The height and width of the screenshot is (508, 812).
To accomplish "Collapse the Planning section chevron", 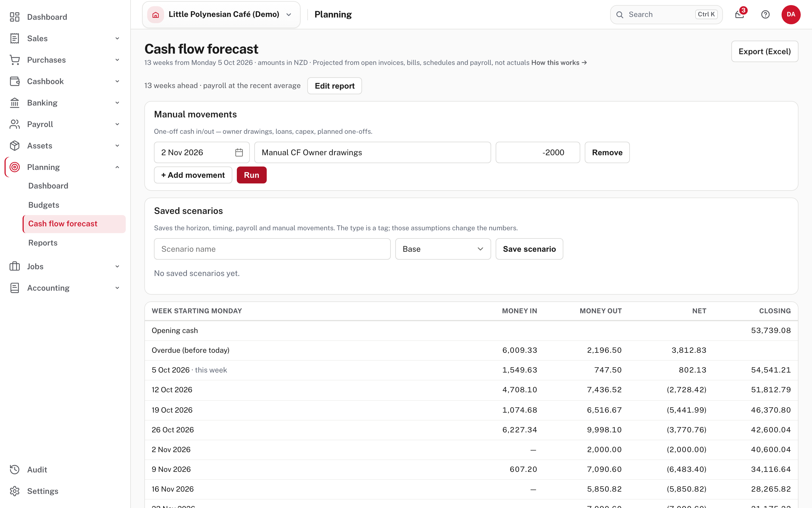I will coord(117,167).
